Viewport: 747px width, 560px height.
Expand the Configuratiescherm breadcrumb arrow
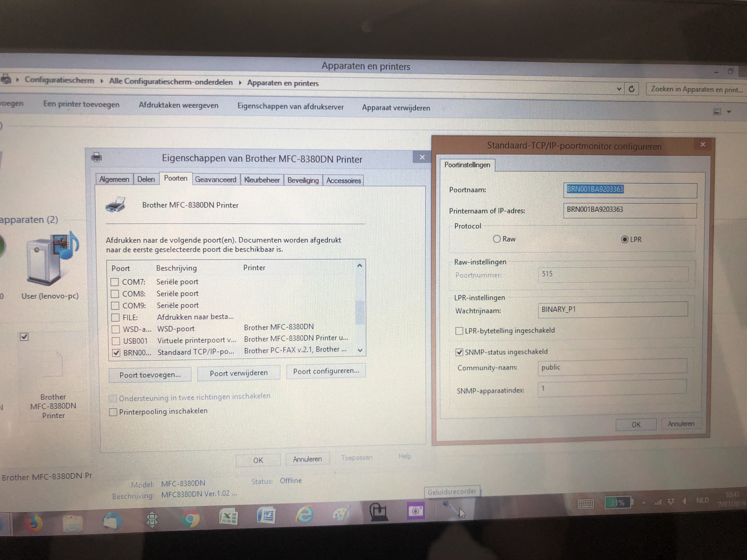point(102,81)
